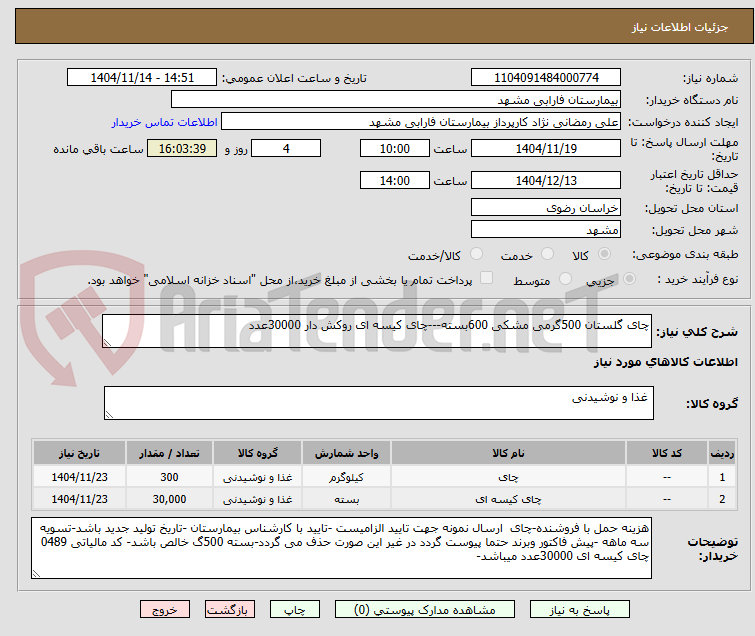
Task: Click the price validity date 1404/12/13 field
Action: (546, 181)
